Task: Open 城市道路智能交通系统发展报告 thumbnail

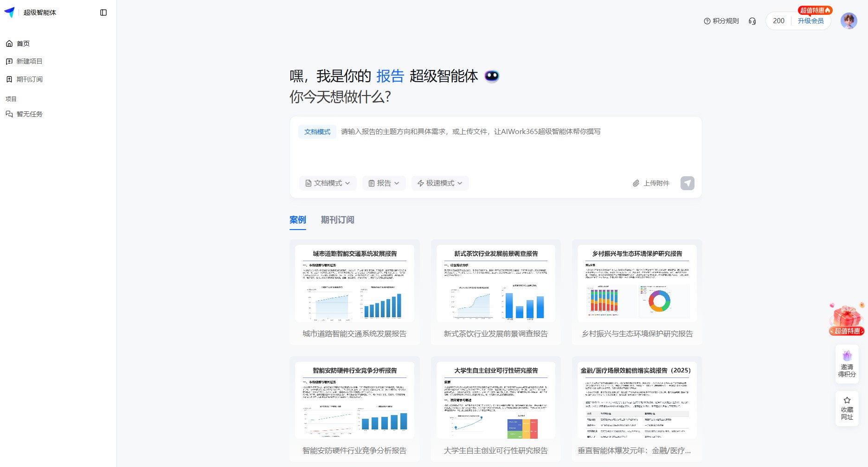Action: click(355, 283)
